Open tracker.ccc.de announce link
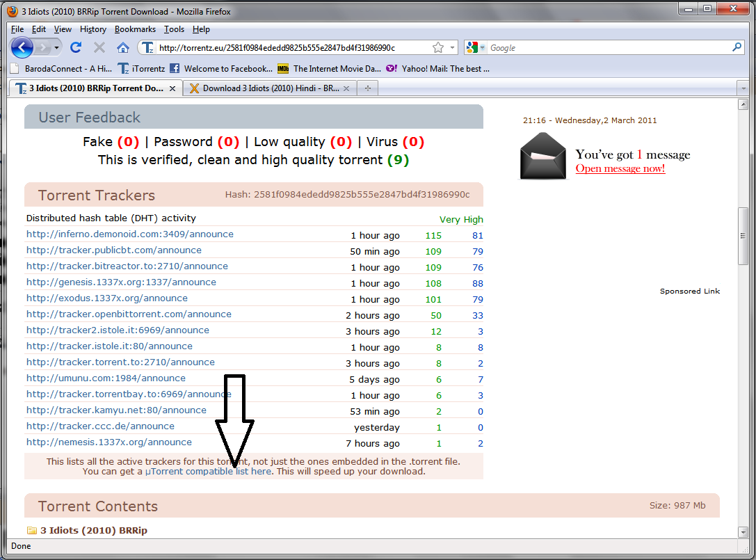Screen dimensions: 756x560 click(100, 426)
